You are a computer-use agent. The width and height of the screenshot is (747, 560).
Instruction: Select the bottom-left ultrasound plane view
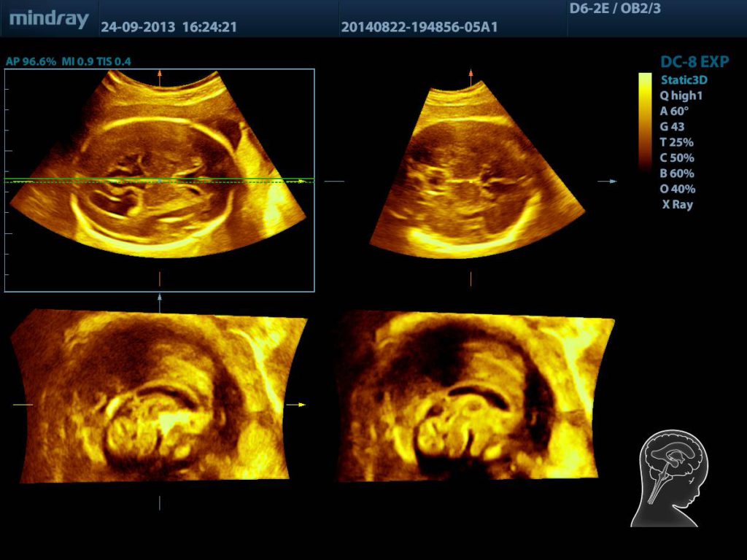160,397
